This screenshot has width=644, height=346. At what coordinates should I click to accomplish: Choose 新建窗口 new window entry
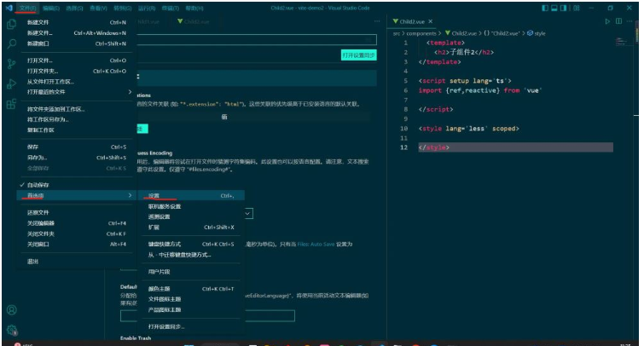76,43
